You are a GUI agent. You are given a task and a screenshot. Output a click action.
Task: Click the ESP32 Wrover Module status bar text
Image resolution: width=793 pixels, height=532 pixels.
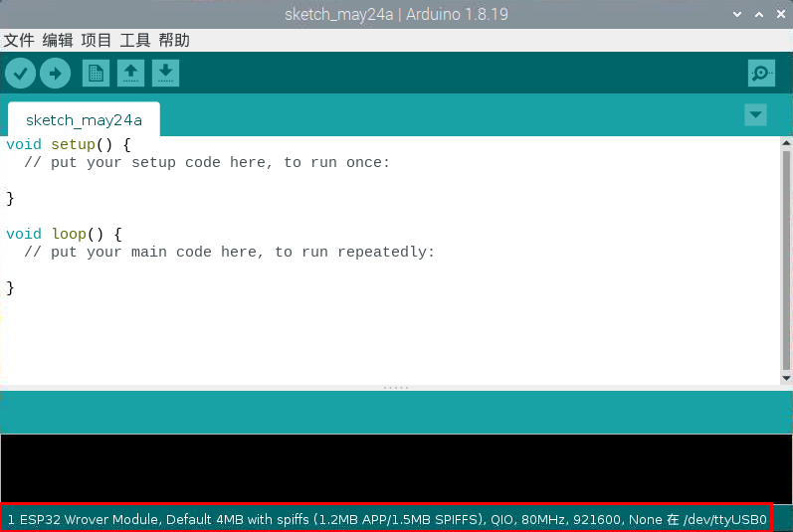point(386,519)
